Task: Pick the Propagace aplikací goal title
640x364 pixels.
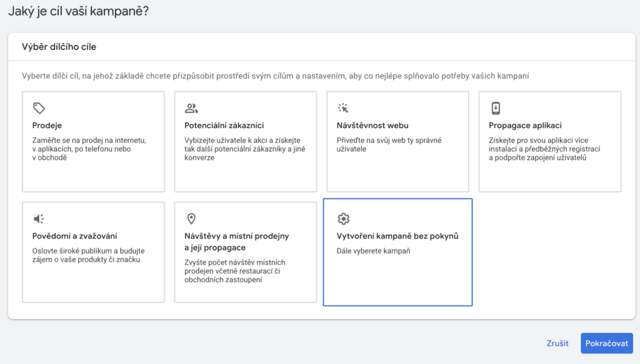Action: 525,125
